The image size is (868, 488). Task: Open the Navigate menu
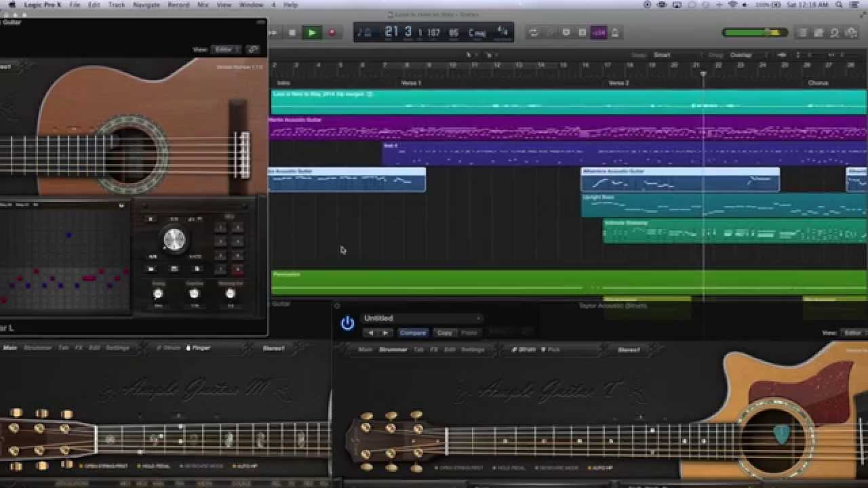pyautogui.click(x=146, y=5)
